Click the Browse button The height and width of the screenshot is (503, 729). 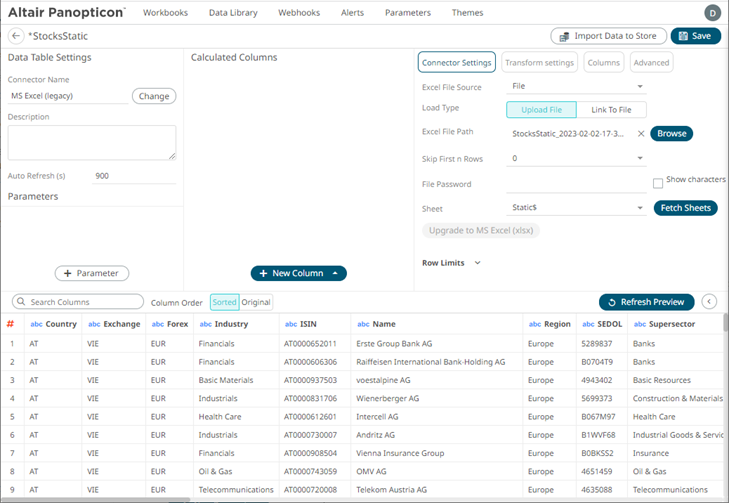[x=671, y=133]
